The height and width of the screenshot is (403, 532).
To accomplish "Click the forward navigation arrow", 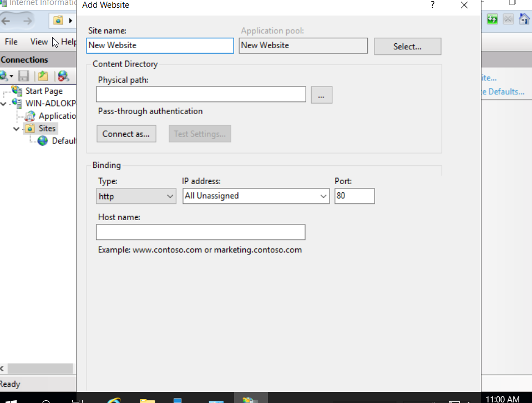I will 27,21.
